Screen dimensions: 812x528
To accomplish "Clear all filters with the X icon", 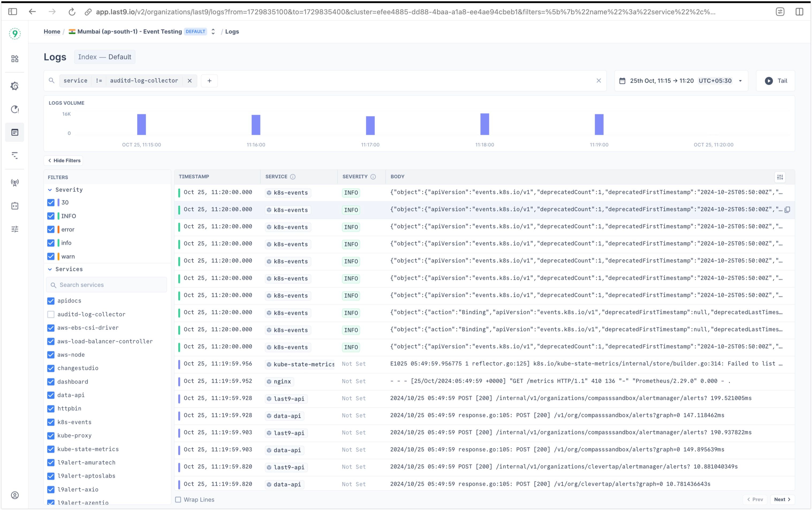I will pyautogui.click(x=599, y=81).
